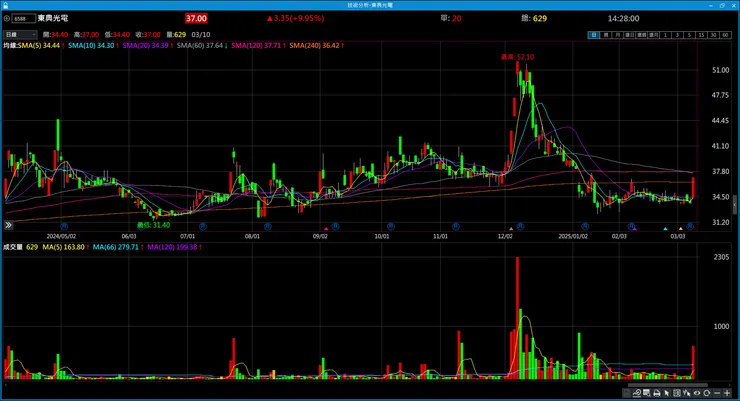Click the volume MA(120) 199.38 label
Image resolution: width=740 pixels, height=401 pixels.
[172, 247]
